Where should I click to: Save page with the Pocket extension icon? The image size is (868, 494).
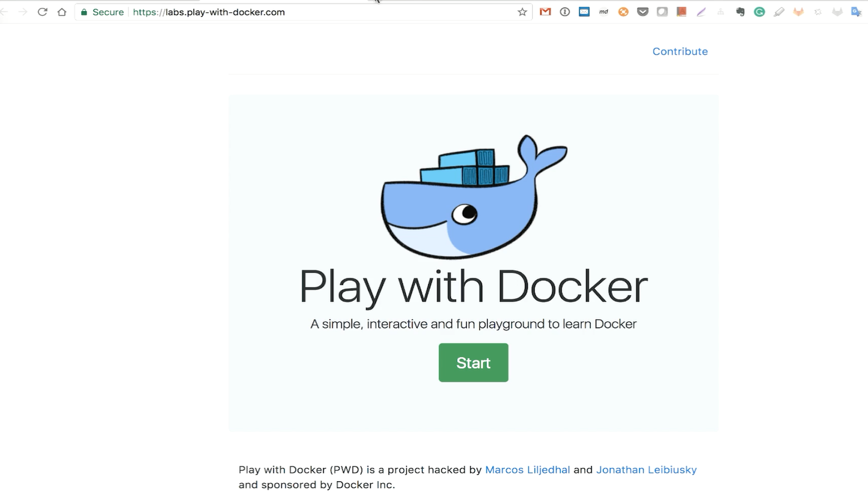pos(643,12)
